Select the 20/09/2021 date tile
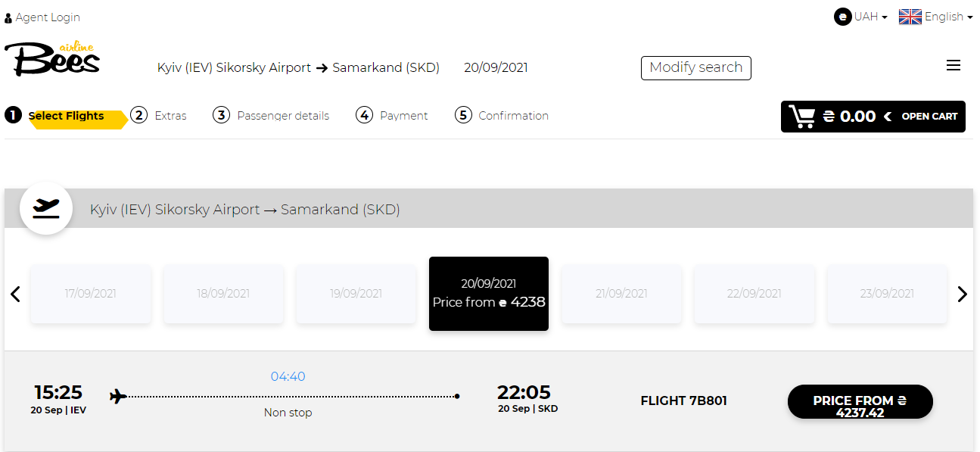Image resolution: width=980 pixels, height=452 pixels. 489,294
